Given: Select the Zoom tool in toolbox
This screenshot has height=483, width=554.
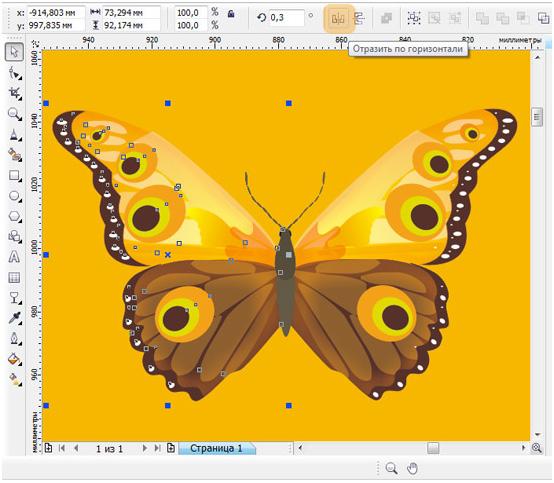Looking at the screenshot, I should point(14,114).
